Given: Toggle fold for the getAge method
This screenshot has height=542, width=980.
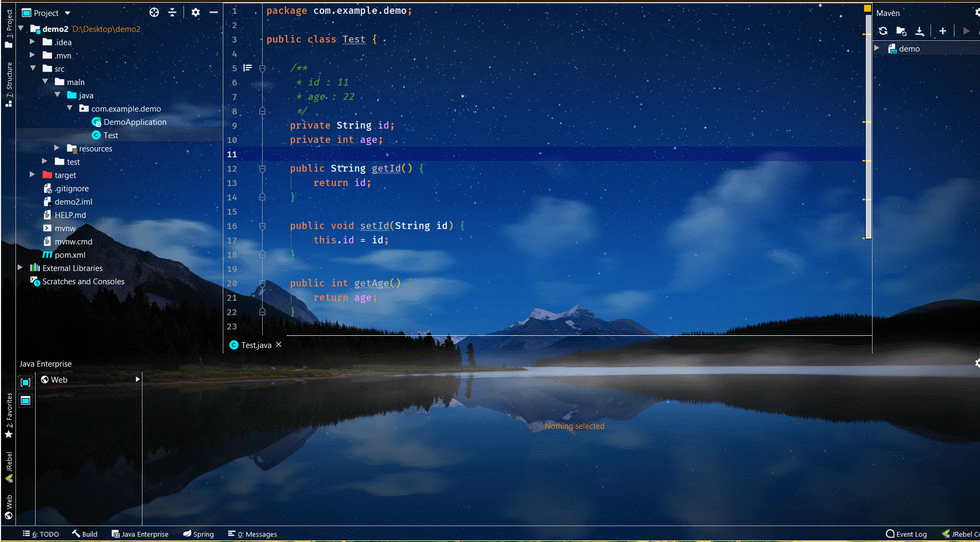Looking at the screenshot, I should coord(262,284).
